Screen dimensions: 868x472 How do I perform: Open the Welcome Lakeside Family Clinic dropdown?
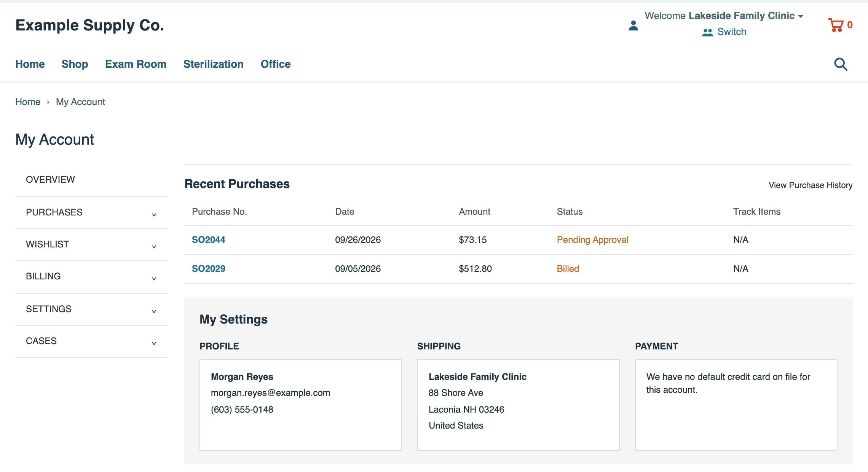click(724, 16)
